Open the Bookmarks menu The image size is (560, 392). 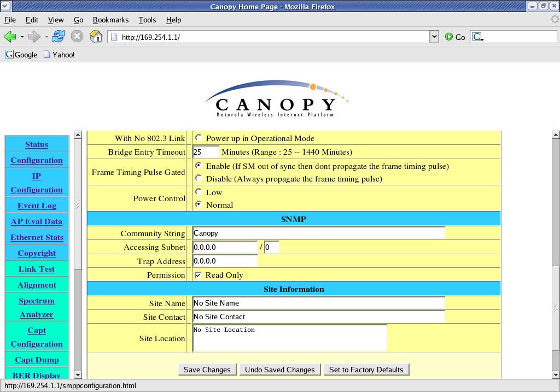click(110, 20)
